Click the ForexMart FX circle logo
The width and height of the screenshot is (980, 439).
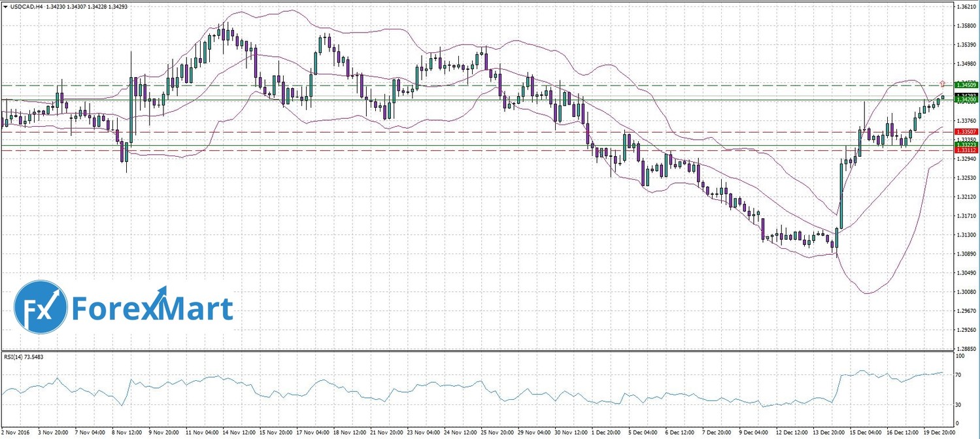pyautogui.click(x=41, y=307)
